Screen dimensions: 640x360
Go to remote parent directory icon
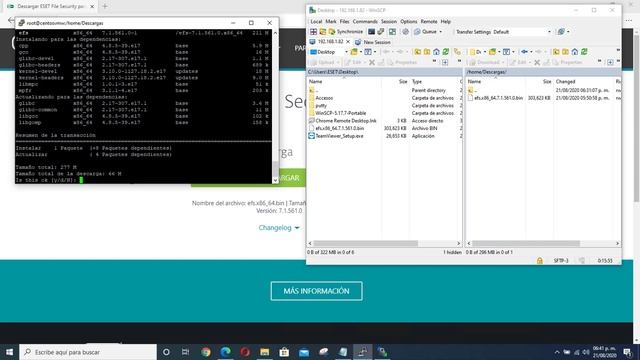point(556,52)
